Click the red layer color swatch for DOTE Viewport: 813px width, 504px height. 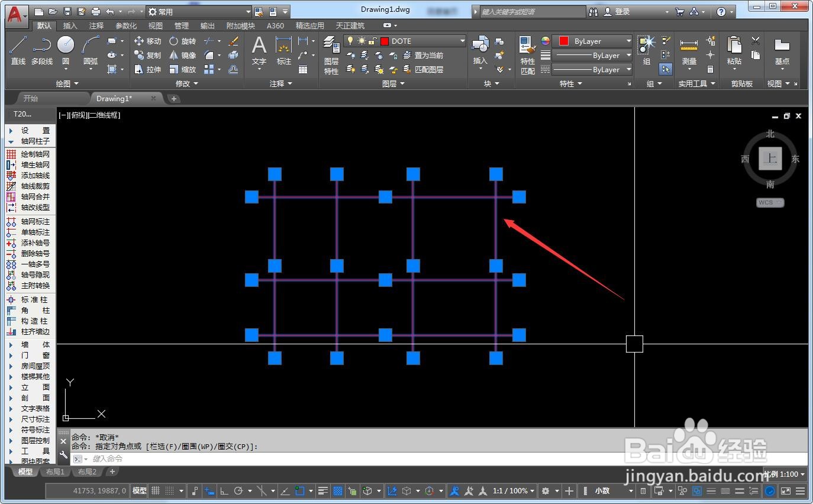click(385, 41)
